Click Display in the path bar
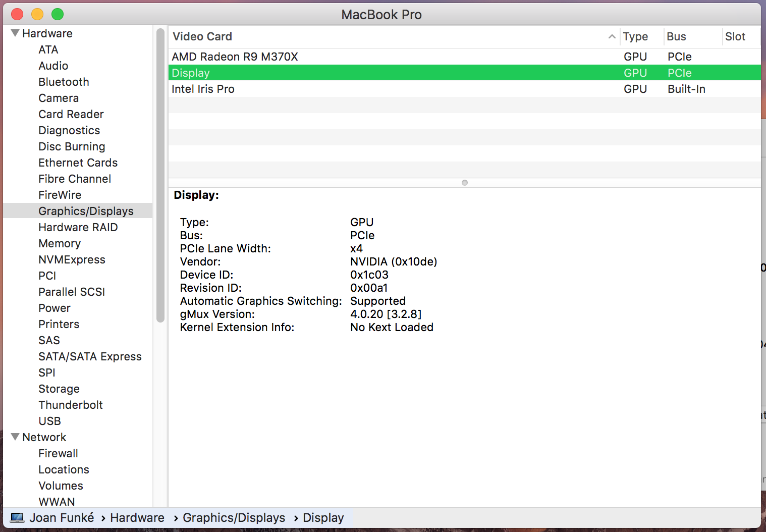This screenshot has height=532, width=766. tap(323, 518)
